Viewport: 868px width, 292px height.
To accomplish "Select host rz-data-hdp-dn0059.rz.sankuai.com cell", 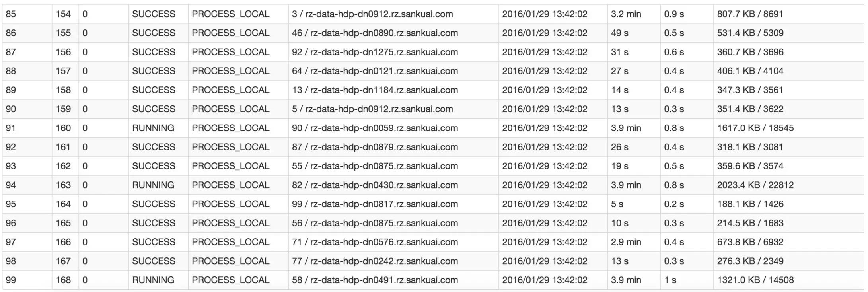I will pos(393,128).
